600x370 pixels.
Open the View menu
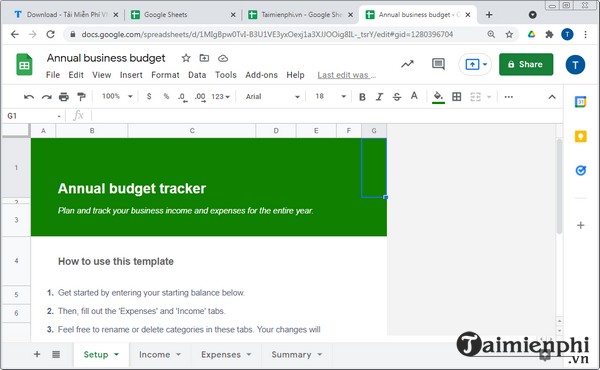(101, 75)
